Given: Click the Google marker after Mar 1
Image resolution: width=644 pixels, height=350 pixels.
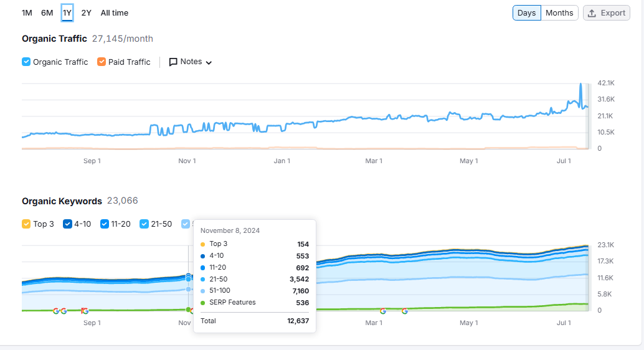Looking at the screenshot, I should click(405, 311).
